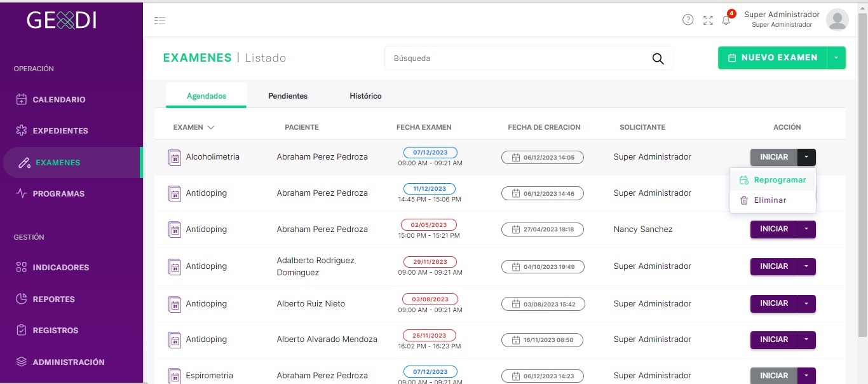
Task: Expand the action dropdown for Alberto Alvarado Mendoza
Action: 806,339
